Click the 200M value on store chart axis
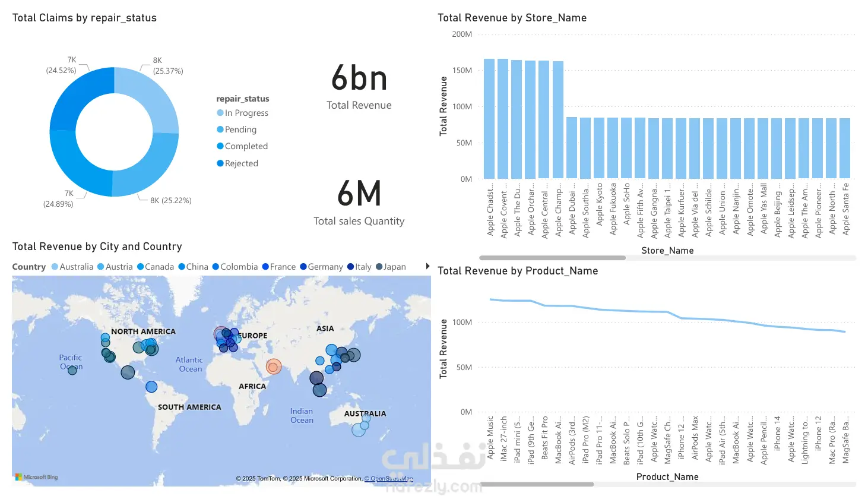Viewport: 868px width, 496px height. tap(462, 34)
